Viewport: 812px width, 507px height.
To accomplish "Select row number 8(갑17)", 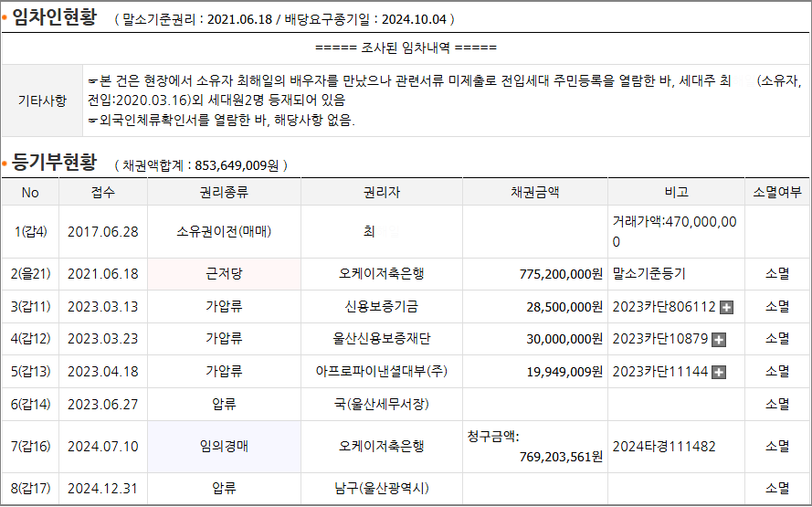I will point(30,489).
